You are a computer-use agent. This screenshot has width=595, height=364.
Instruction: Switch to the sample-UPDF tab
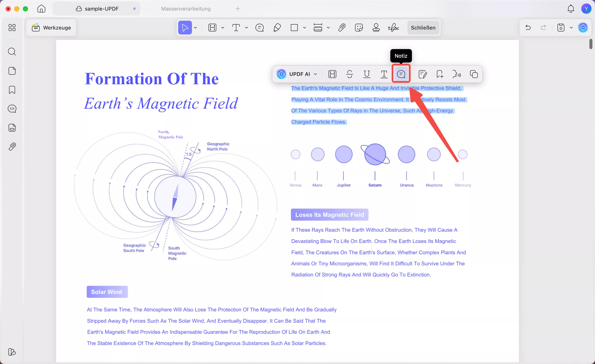tap(101, 9)
